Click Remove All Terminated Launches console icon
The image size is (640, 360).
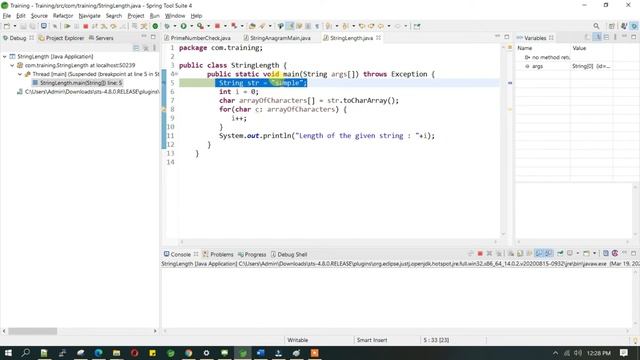[x=498, y=253]
